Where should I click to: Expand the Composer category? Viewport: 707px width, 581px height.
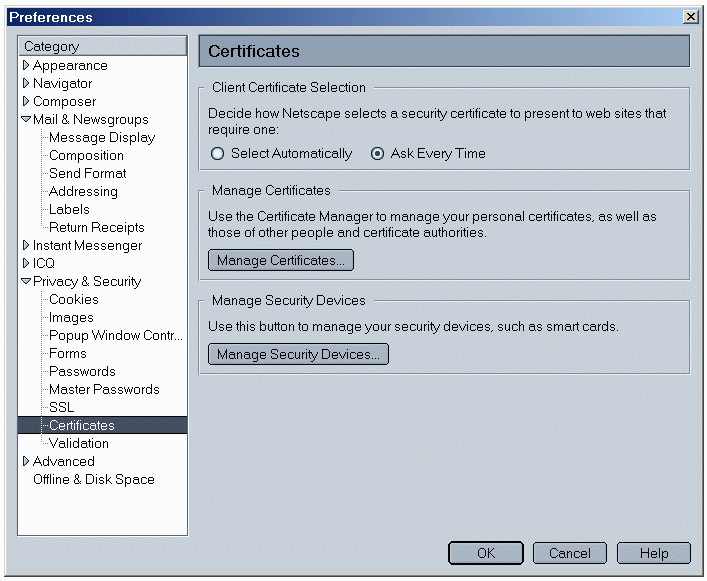pos(26,102)
